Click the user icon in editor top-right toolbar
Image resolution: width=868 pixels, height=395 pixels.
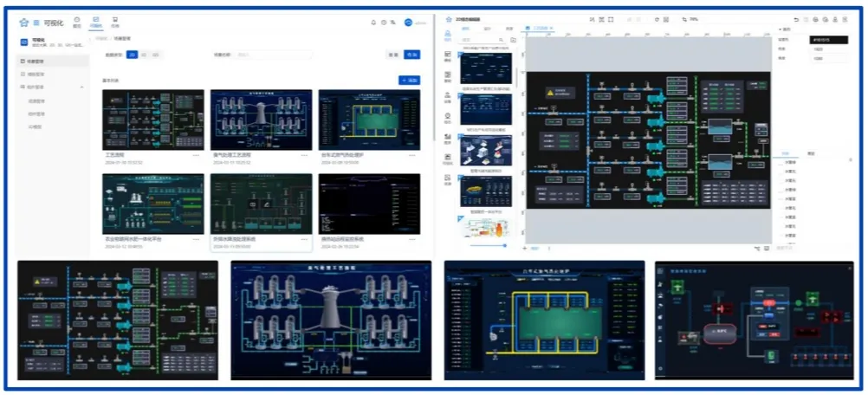click(x=835, y=19)
